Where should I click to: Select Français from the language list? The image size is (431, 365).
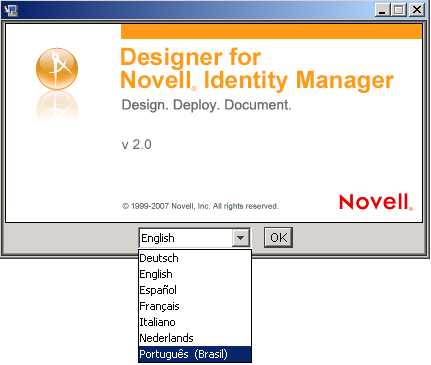[x=195, y=306]
